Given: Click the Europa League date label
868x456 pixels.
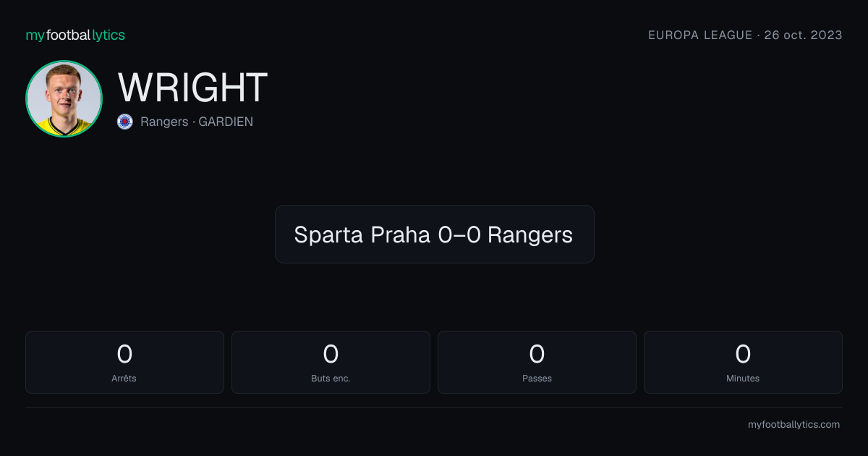Looking at the screenshot, I should tap(745, 35).
